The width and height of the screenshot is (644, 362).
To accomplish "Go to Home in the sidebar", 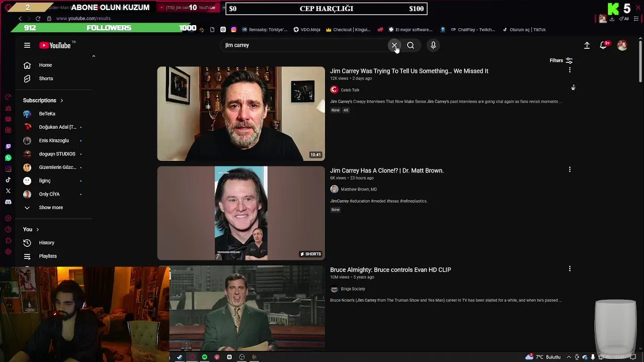I will tap(54, 65).
